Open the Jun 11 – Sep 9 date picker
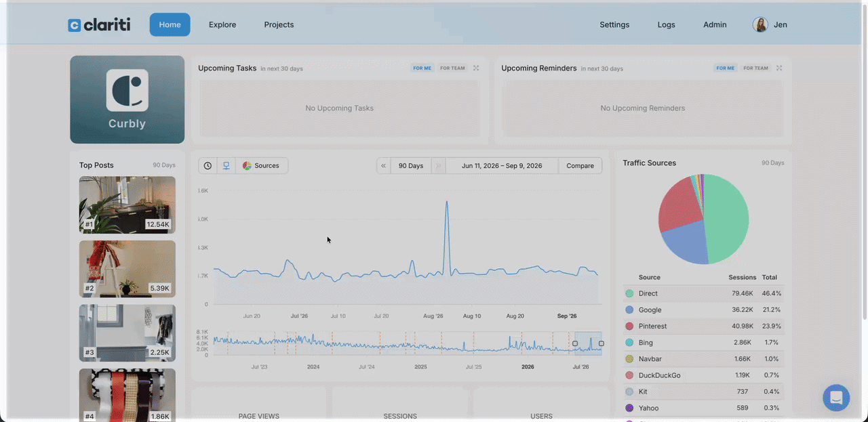Viewport: 868px width, 422px height. (502, 165)
